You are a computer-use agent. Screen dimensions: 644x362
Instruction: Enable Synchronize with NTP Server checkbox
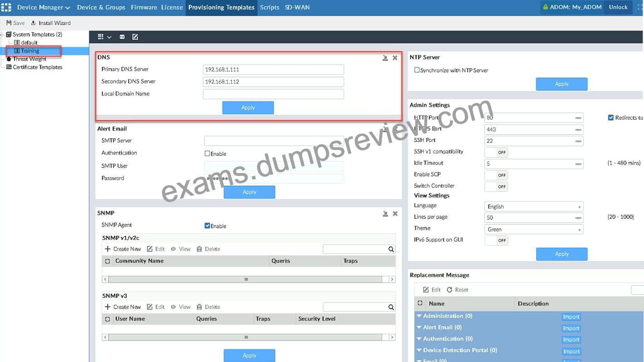pyautogui.click(x=417, y=70)
